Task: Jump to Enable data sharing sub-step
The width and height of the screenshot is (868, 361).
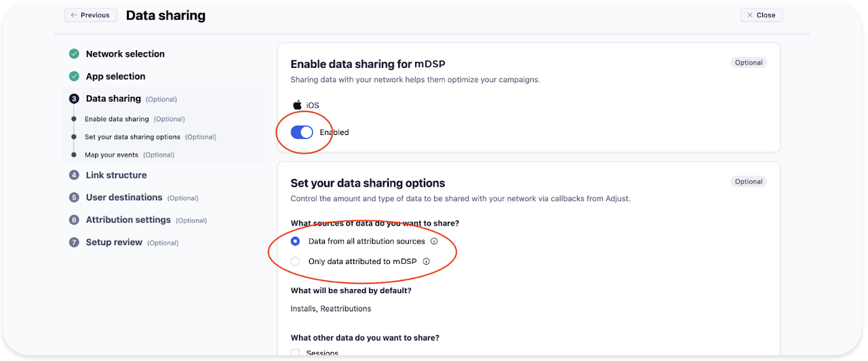Action: [x=117, y=119]
